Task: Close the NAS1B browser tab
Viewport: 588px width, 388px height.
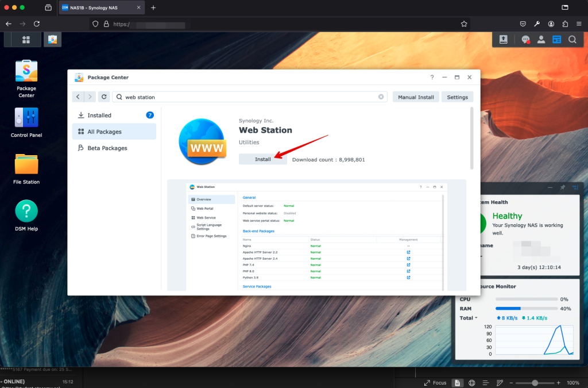Action: 139,7
